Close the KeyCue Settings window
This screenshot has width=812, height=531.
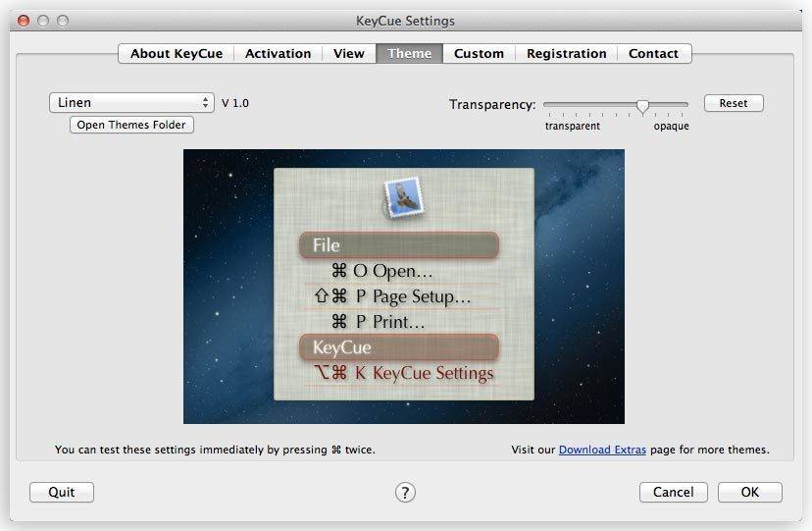coord(24,21)
